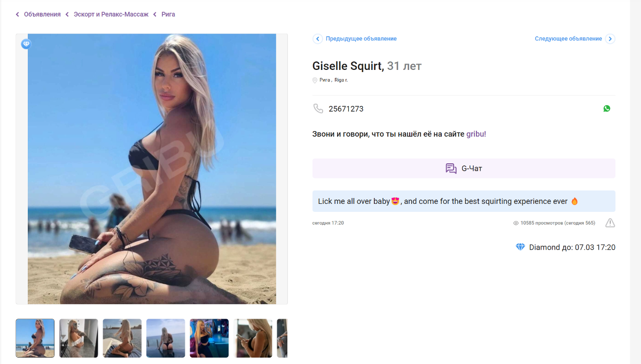Click the phone number 25671273

(x=346, y=109)
